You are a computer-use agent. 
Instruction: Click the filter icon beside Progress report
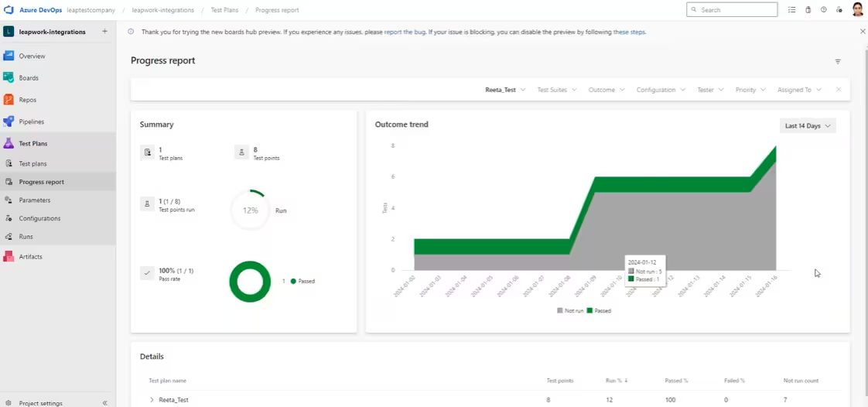point(838,61)
